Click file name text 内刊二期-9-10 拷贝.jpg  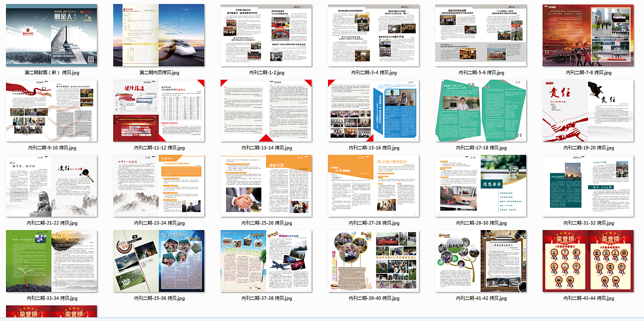click(x=52, y=148)
